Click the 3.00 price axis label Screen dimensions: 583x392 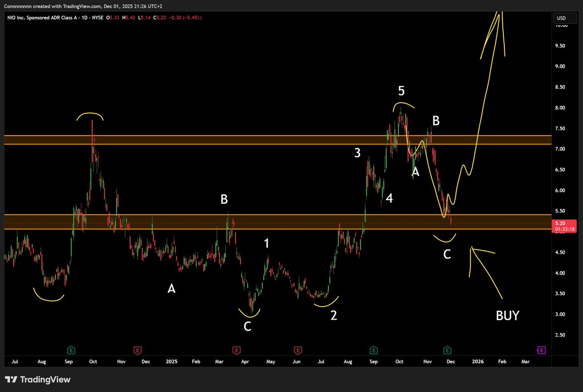click(560, 315)
